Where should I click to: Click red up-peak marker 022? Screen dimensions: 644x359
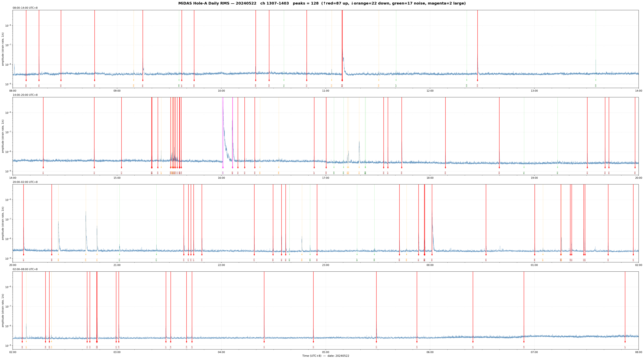[x=94, y=167]
